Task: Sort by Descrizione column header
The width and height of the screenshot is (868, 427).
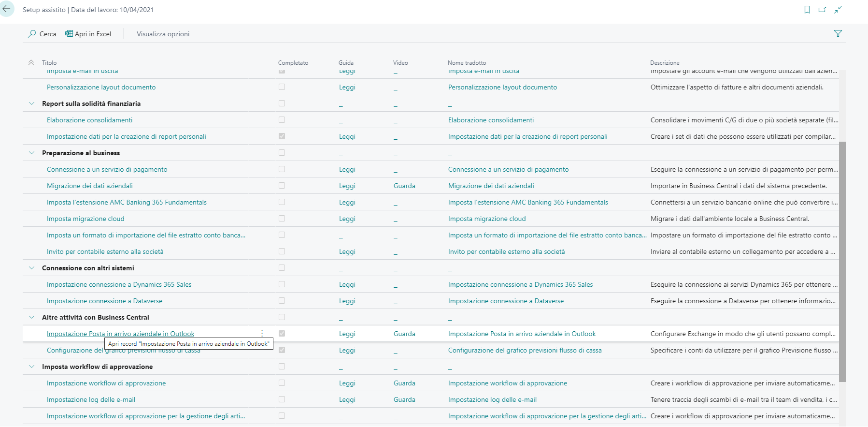Action: tap(665, 63)
